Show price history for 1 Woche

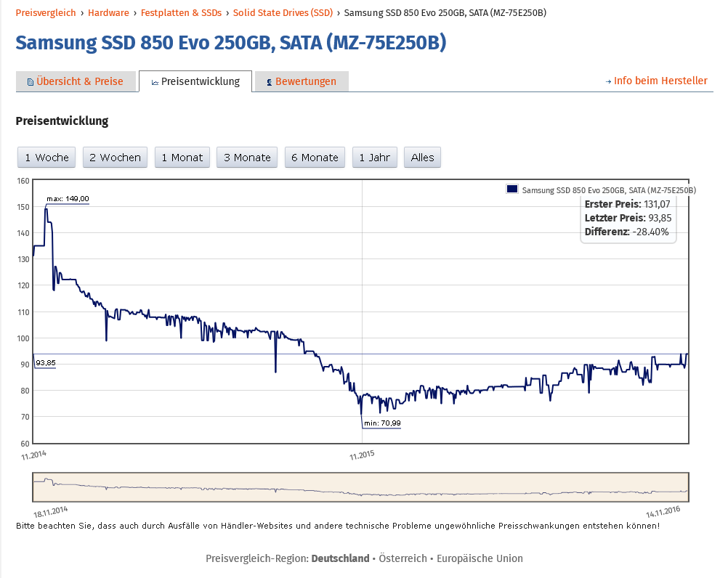pos(46,158)
